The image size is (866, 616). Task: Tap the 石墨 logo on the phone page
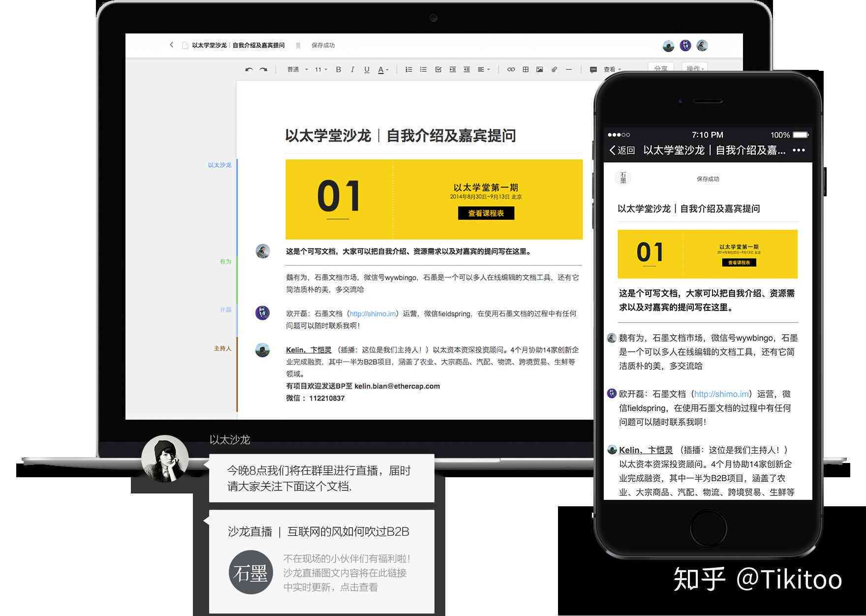click(x=623, y=178)
